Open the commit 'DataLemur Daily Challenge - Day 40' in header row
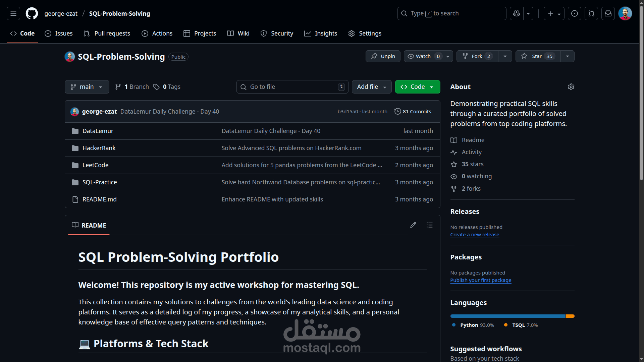The height and width of the screenshot is (362, 644). [x=170, y=112]
